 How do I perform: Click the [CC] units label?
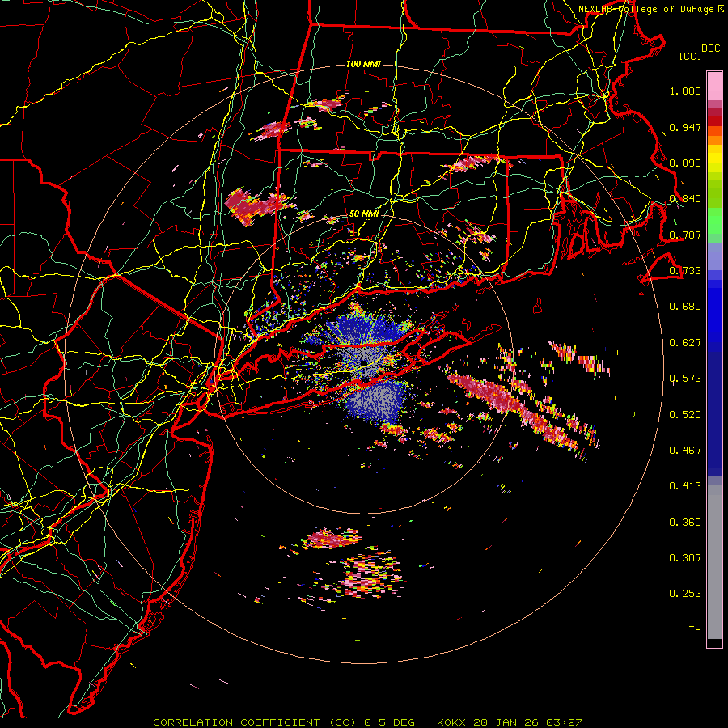pos(691,56)
